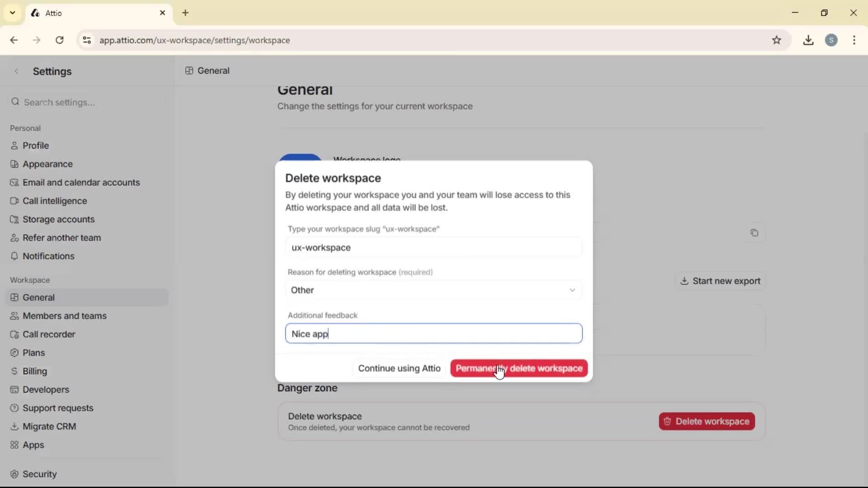
Task: Open the Notifications bell settings icon
Action: (x=14, y=256)
